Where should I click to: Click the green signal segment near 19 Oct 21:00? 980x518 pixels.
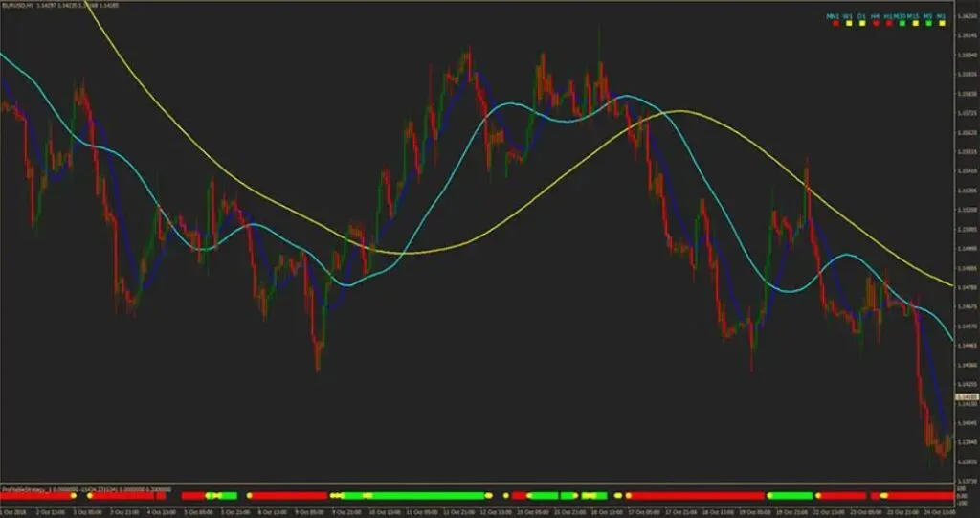(x=790, y=495)
